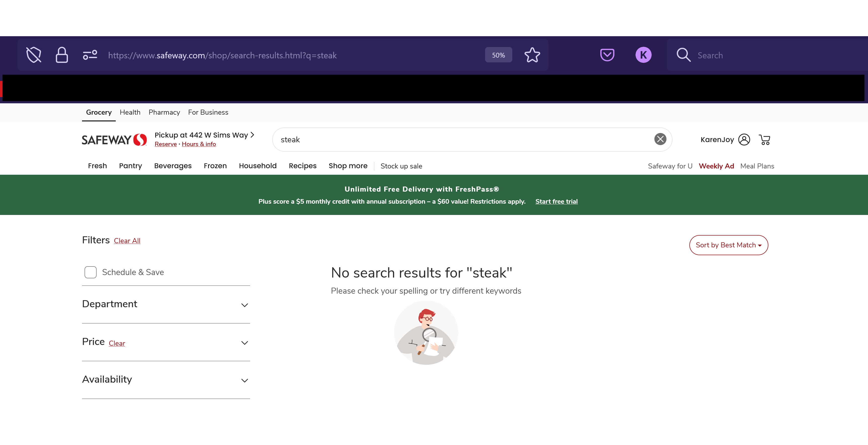This screenshot has height=445, width=868.
Task: Open the Shop more menu
Action: click(348, 166)
